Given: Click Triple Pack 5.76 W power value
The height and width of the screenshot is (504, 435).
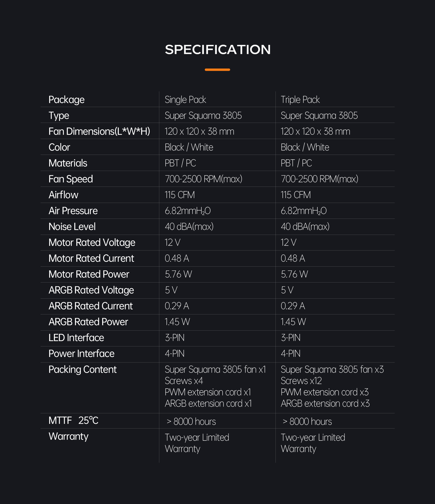Looking at the screenshot, I should click(x=294, y=274).
